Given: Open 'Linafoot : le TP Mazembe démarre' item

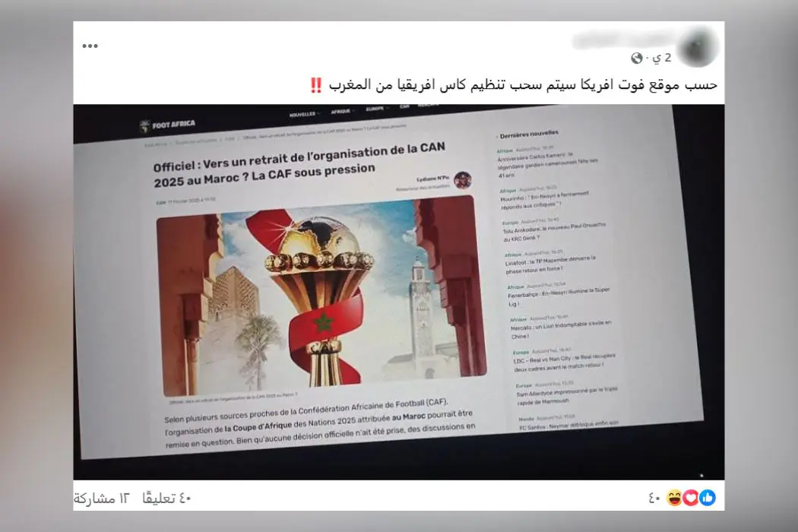Looking at the screenshot, I should pyautogui.click(x=549, y=262).
